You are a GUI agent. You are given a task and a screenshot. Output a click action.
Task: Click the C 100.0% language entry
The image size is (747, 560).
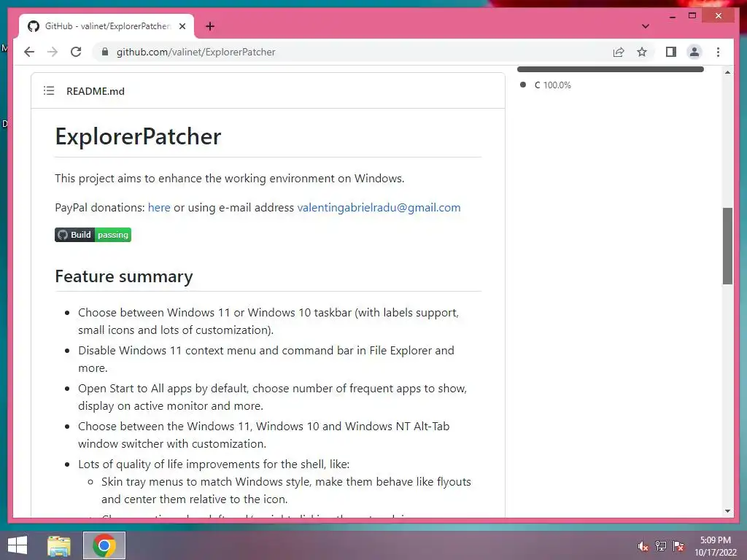546,85
